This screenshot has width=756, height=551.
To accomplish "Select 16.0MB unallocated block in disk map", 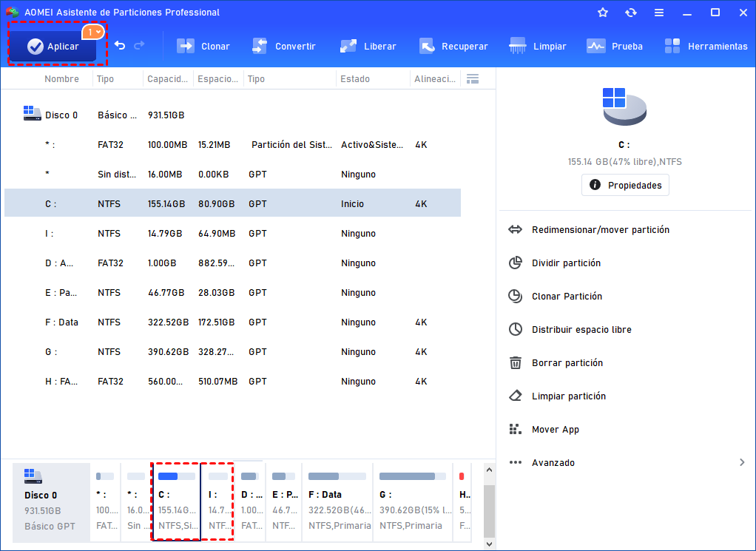I will tap(136, 502).
